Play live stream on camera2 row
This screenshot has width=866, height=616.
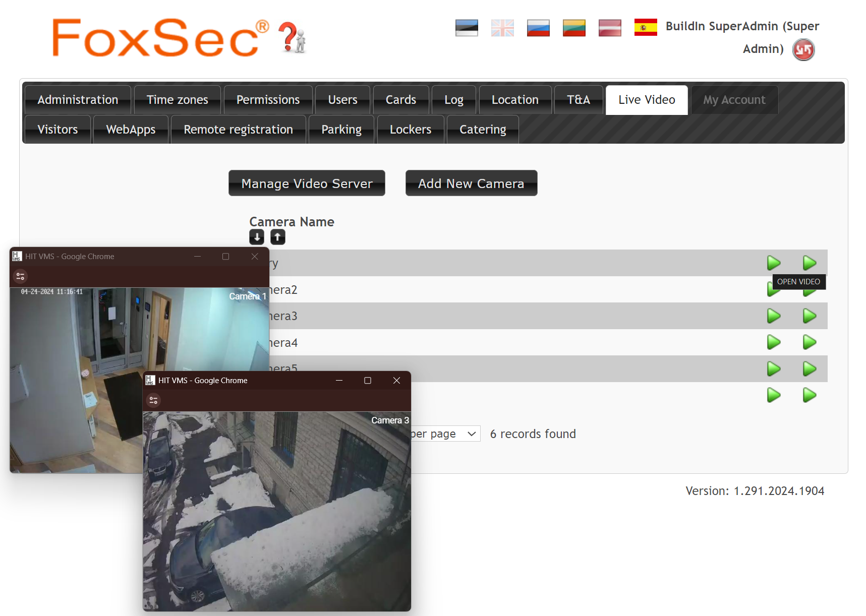click(x=774, y=289)
